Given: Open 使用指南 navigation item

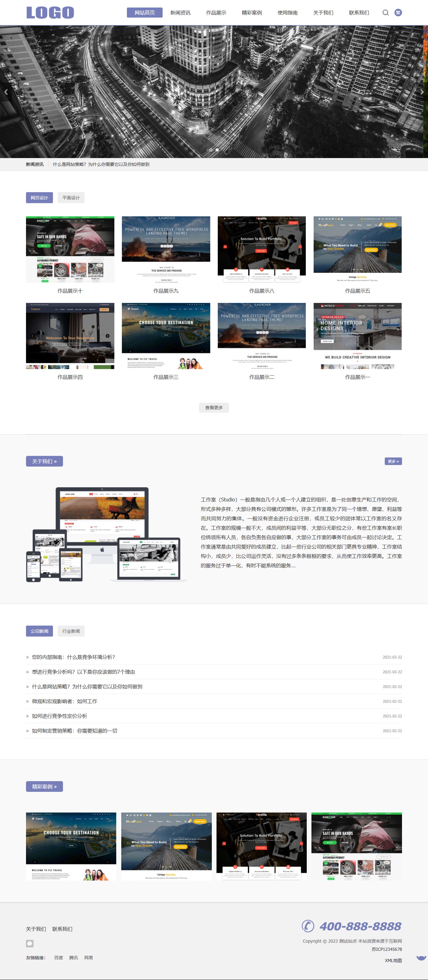Looking at the screenshot, I should coord(287,13).
